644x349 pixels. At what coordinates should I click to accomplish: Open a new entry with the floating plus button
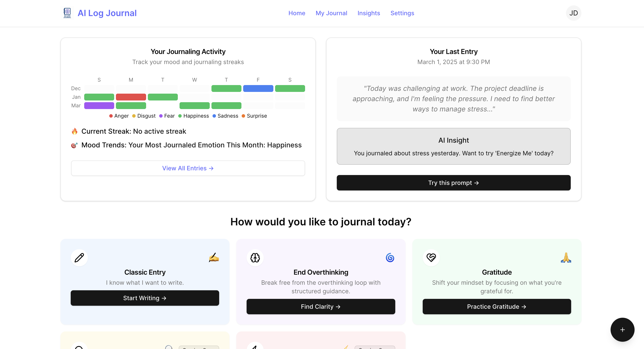click(x=622, y=330)
